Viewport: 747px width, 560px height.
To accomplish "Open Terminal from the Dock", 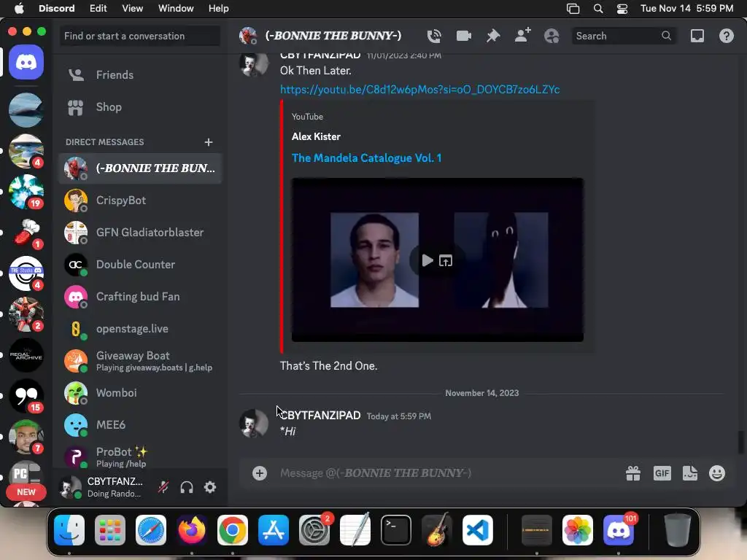I will 396,530.
